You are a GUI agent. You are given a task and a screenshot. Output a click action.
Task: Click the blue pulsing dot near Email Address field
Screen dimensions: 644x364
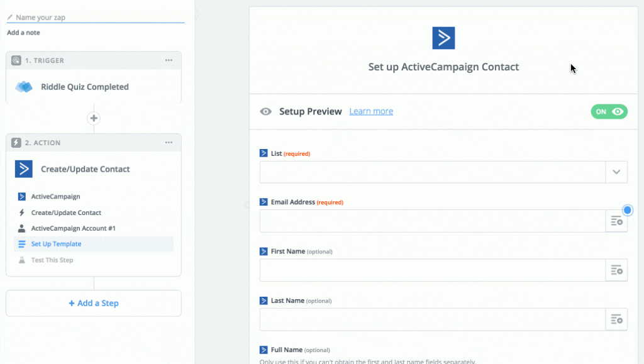(627, 210)
